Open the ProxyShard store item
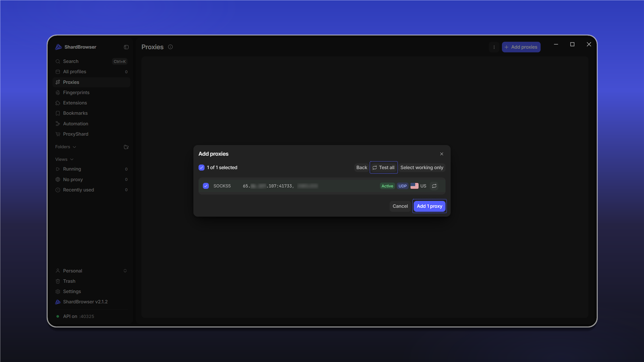This screenshot has height=362, width=644. [x=91, y=134]
